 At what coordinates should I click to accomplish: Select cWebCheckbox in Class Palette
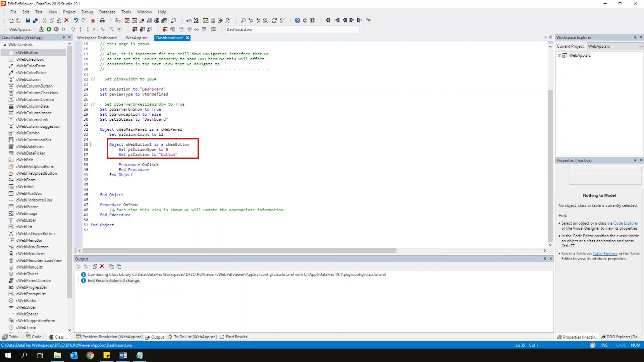30,59
